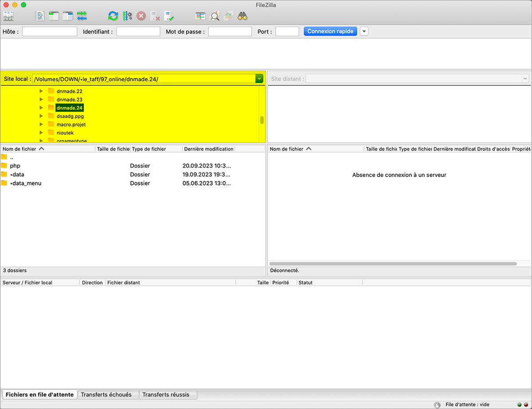
Task: Open the Site local path dropdown
Action: [259, 79]
